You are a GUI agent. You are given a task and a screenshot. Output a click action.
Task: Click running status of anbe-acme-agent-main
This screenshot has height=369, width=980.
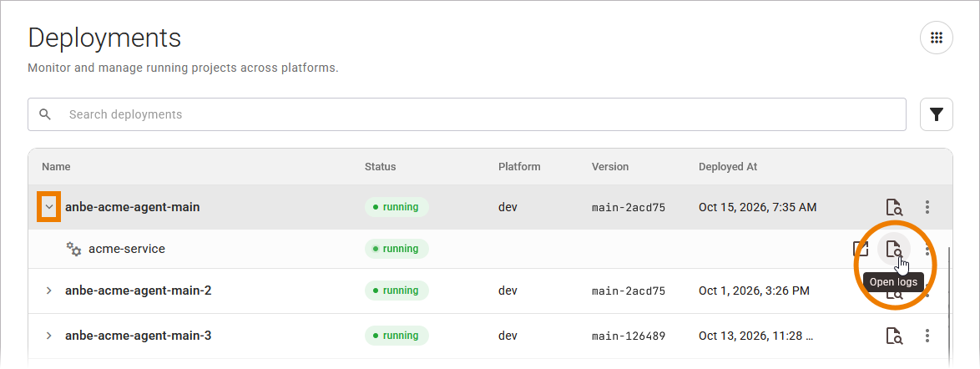[x=397, y=207]
